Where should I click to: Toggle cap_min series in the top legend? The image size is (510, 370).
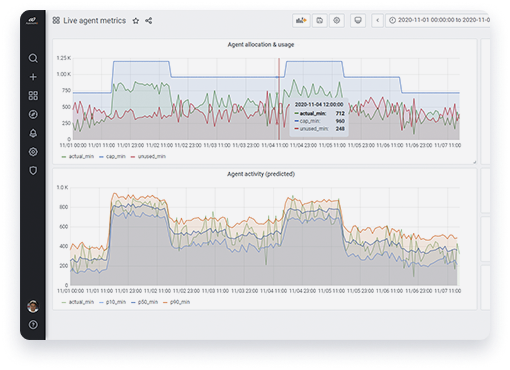point(112,156)
